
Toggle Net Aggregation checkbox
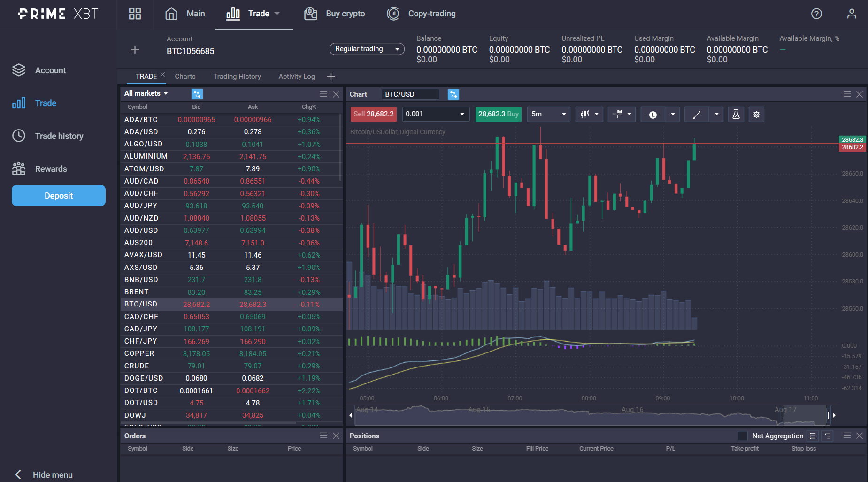click(743, 436)
